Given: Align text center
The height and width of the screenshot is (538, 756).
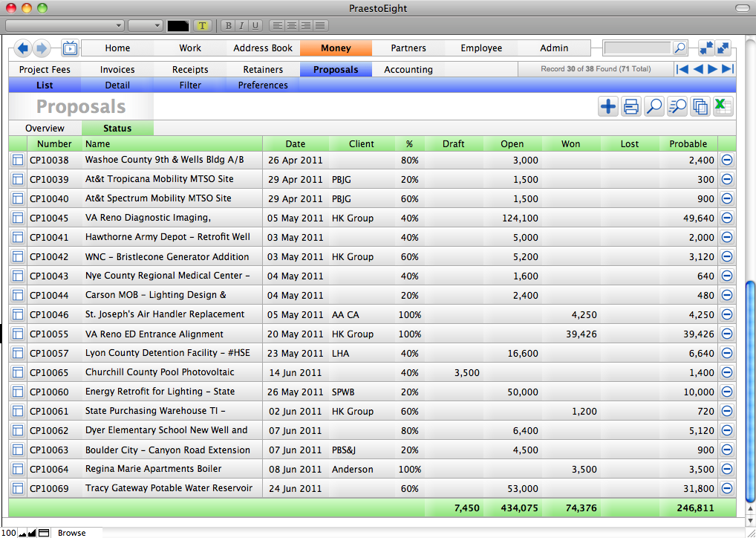Looking at the screenshot, I should pos(292,25).
